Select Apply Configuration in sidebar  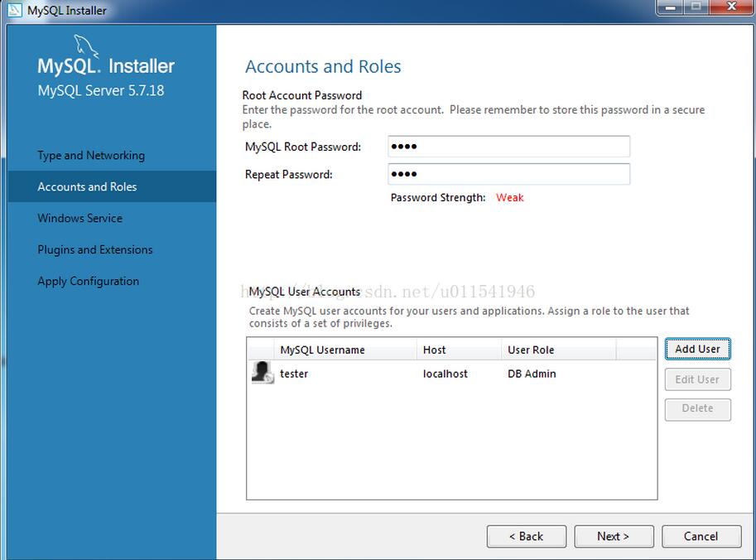click(88, 282)
